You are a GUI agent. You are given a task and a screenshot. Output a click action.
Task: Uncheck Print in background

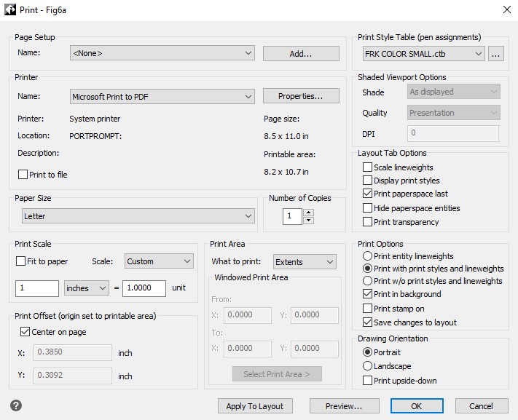pyautogui.click(x=367, y=294)
